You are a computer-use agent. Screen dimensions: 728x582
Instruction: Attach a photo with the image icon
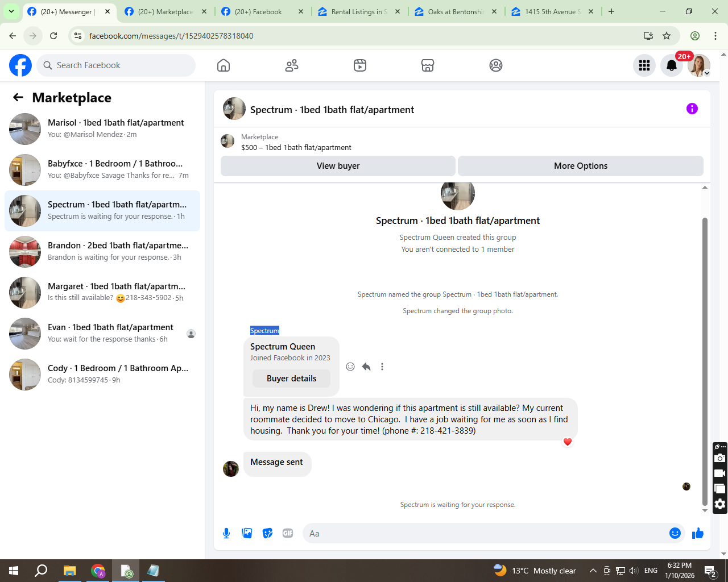pos(247,533)
